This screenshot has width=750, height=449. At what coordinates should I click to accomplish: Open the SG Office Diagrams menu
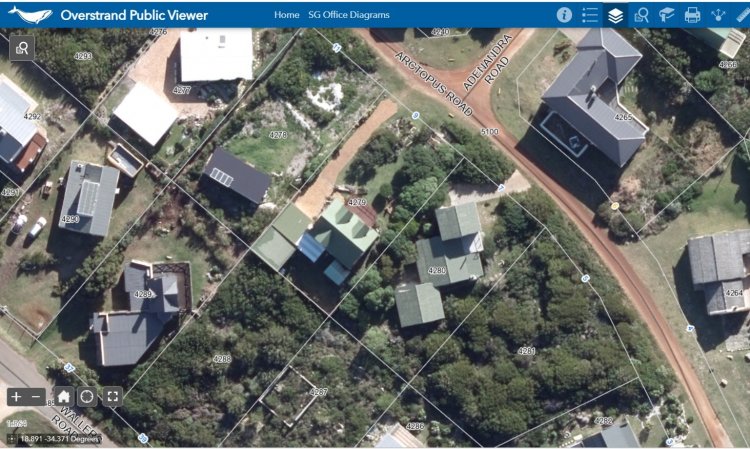(x=349, y=15)
